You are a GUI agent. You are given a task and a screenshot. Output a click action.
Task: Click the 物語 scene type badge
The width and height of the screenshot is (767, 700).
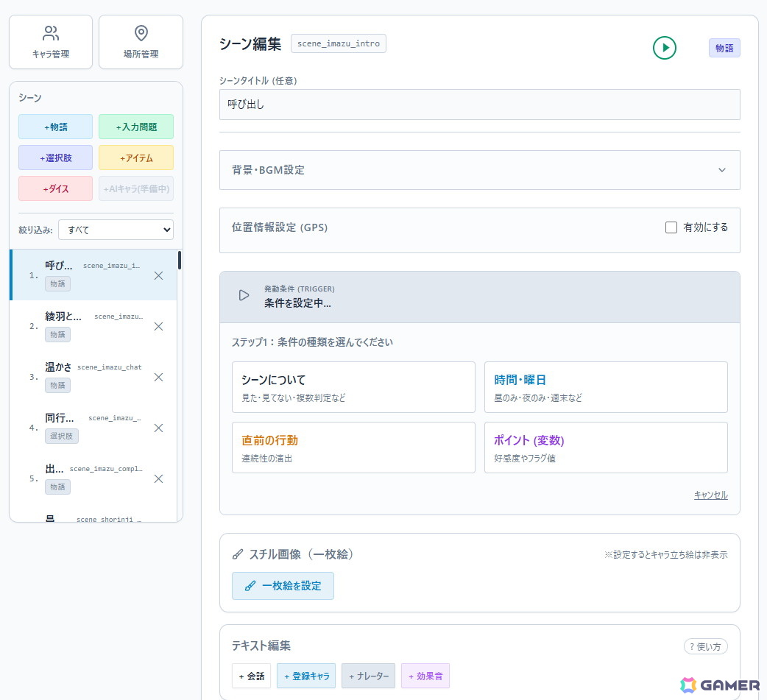[x=724, y=48]
